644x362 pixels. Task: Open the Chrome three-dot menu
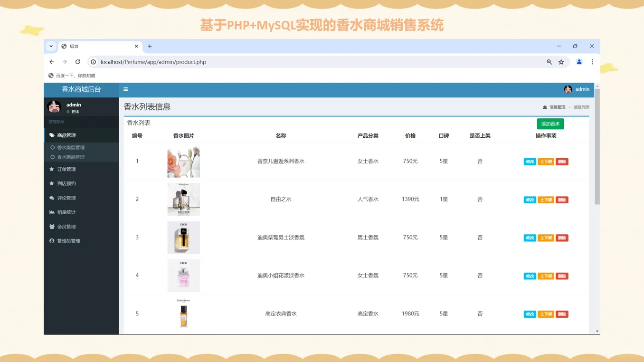click(592, 62)
